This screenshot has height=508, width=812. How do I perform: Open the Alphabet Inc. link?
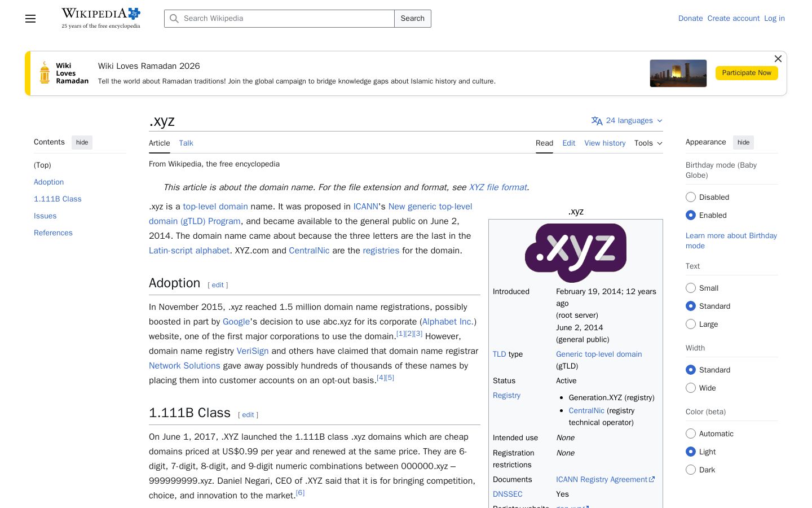click(448, 322)
